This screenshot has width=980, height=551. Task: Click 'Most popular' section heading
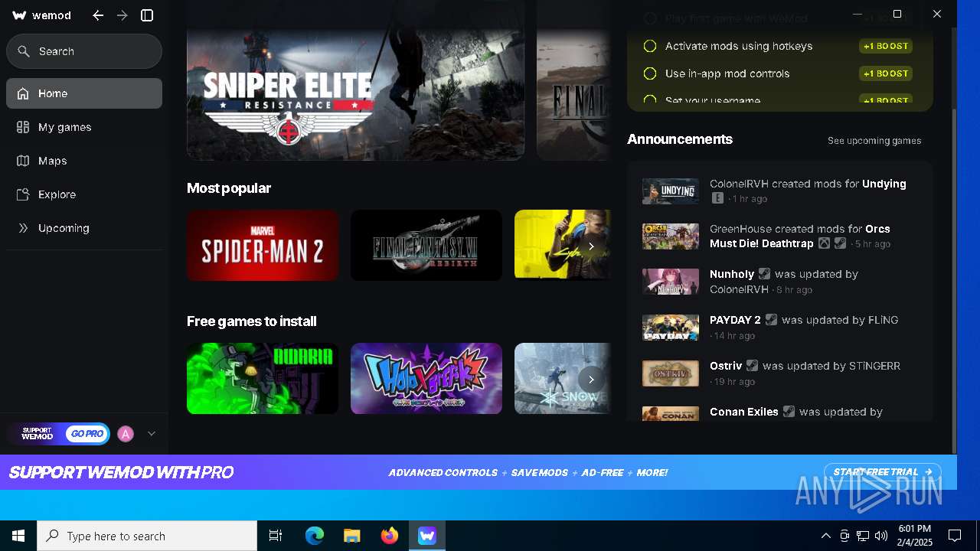[229, 188]
